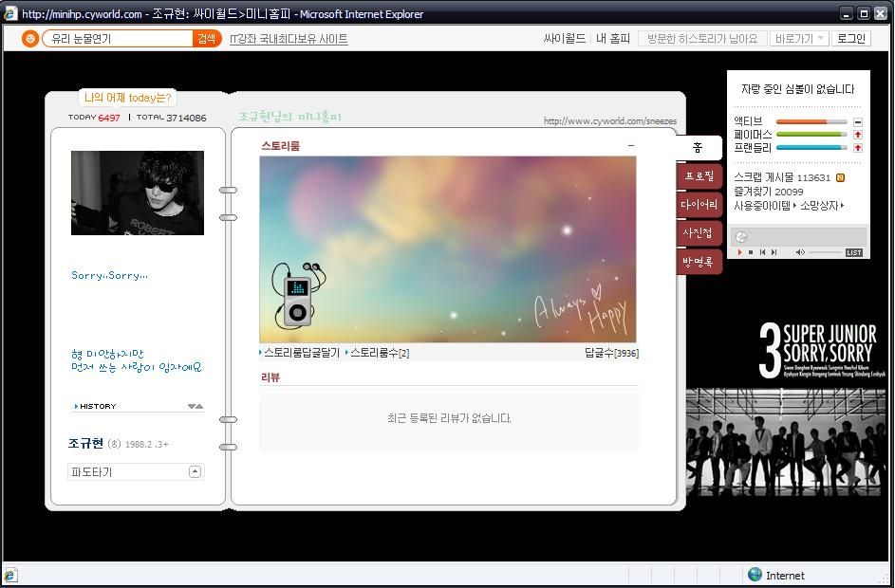Open the 방문한 히스토리가 남아요 box
895x588 pixels.
[702, 38]
